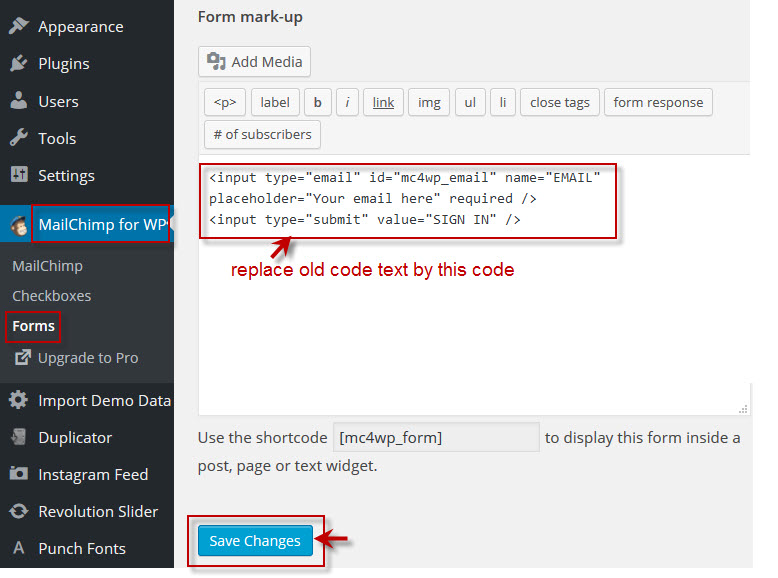
Task: Open the Appearance menu
Action: 81,27
